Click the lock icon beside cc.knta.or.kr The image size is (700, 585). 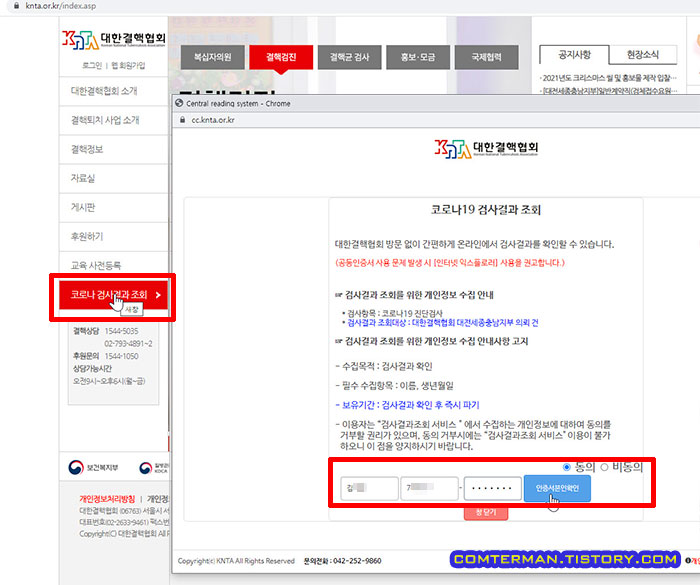pyautogui.click(x=182, y=120)
